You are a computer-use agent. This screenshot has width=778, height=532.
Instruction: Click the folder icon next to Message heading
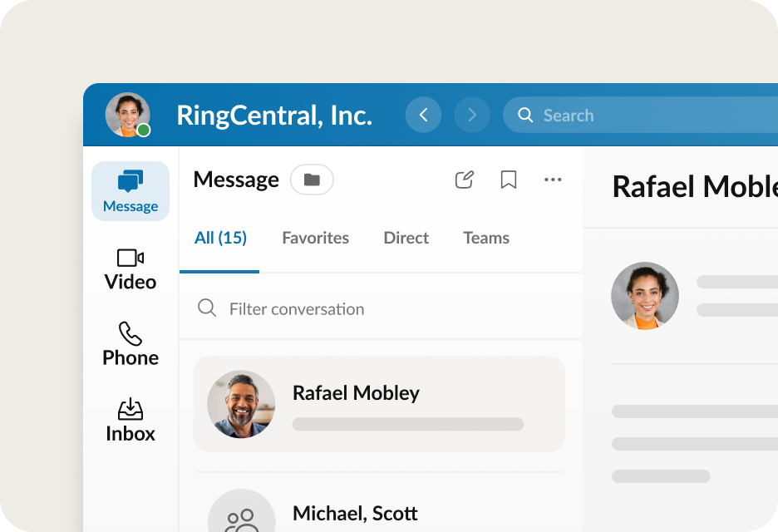click(312, 180)
